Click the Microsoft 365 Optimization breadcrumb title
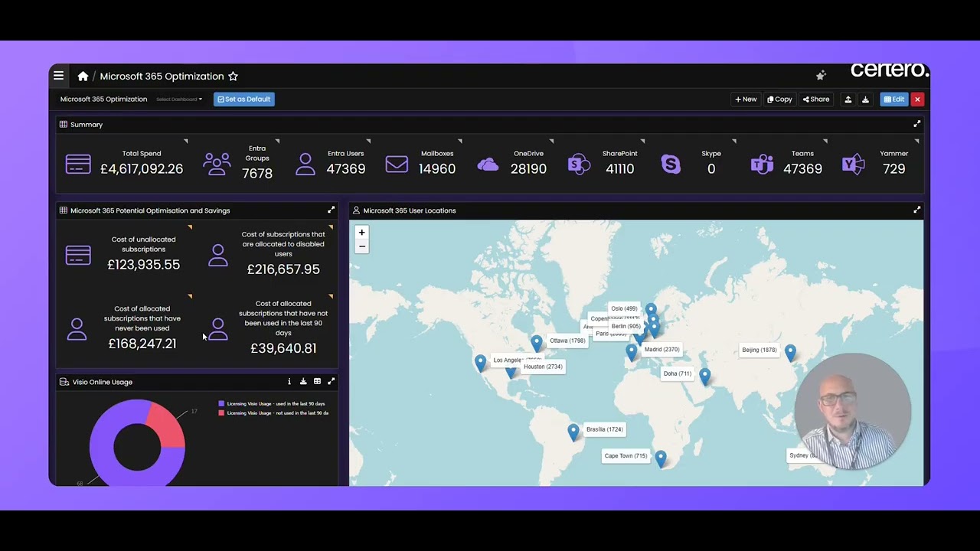The width and height of the screenshot is (980, 551). point(162,76)
